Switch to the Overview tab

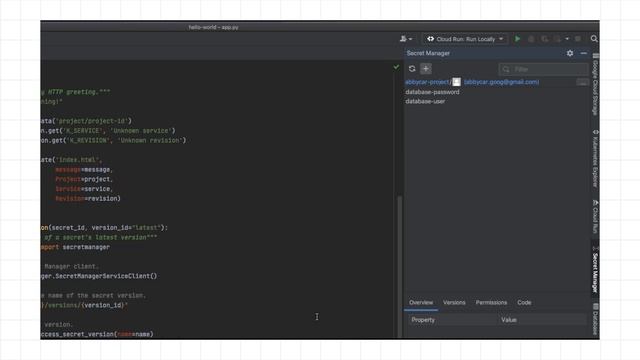(421, 302)
